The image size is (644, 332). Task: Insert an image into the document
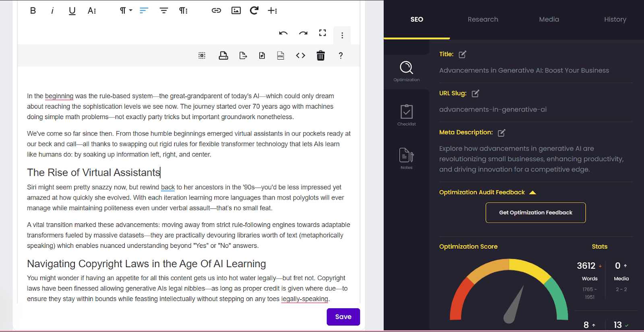pyautogui.click(x=236, y=11)
